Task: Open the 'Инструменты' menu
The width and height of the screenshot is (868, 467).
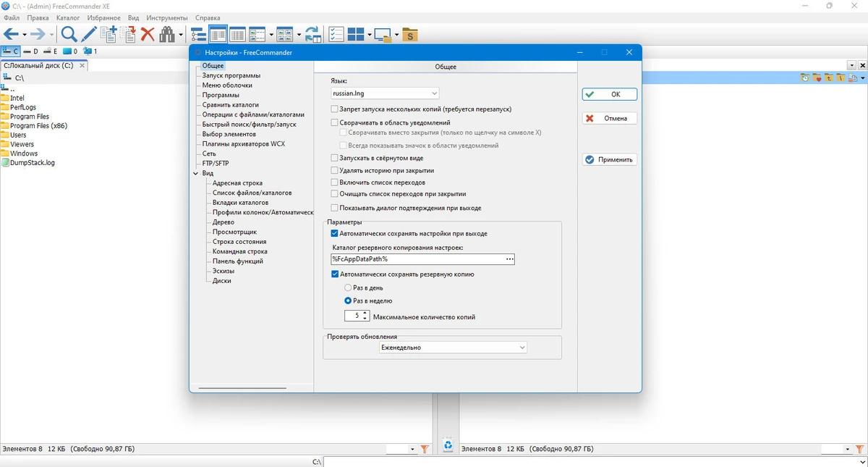Action: pyautogui.click(x=166, y=17)
